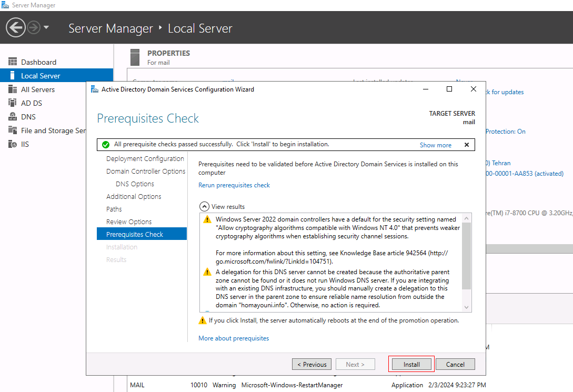Click the green success checkmark icon

106,145
